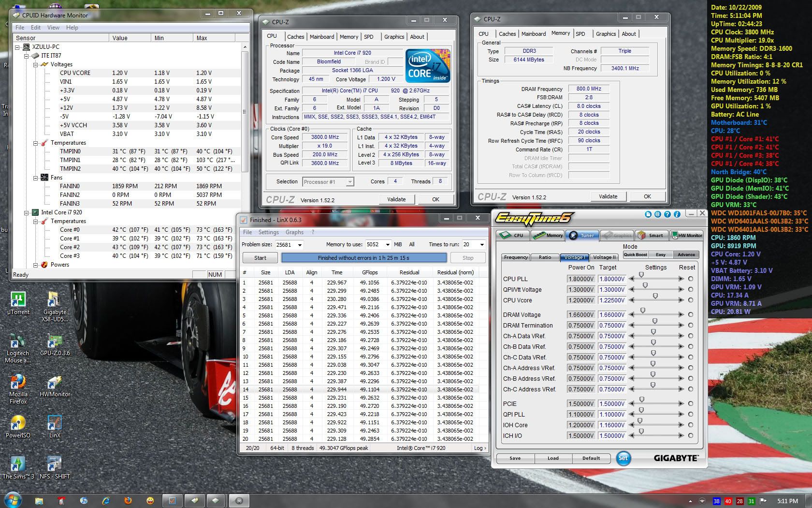812x508 pixels.
Task: Click the EasyTune6 email @ icon
Action: tap(658, 214)
